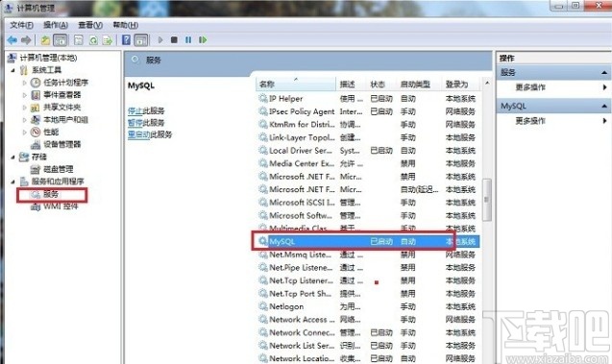The width and height of the screenshot is (612, 364).
Task: Select the Network List Ser... service
Action: (x=368, y=346)
